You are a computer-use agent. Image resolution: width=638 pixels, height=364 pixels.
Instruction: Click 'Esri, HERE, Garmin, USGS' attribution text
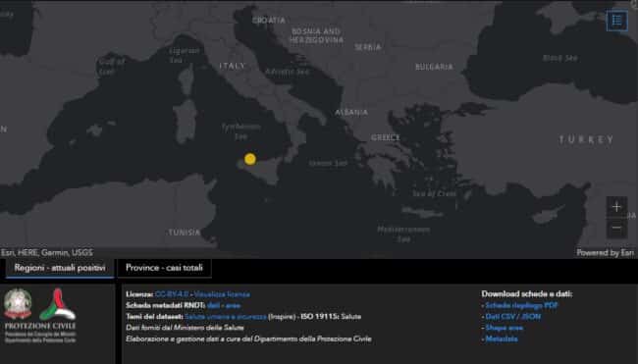pyautogui.click(x=47, y=253)
